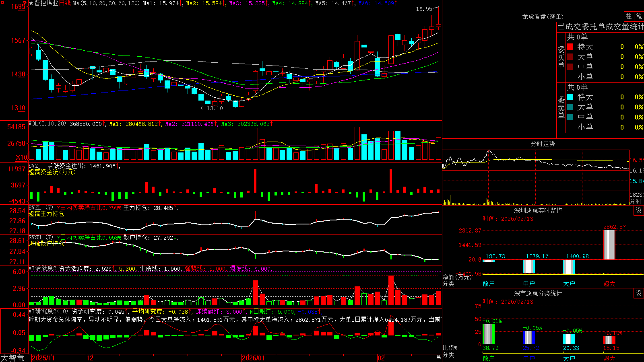Click the 超大 15.15 bar in 分类统计

(x=609, y=340)
